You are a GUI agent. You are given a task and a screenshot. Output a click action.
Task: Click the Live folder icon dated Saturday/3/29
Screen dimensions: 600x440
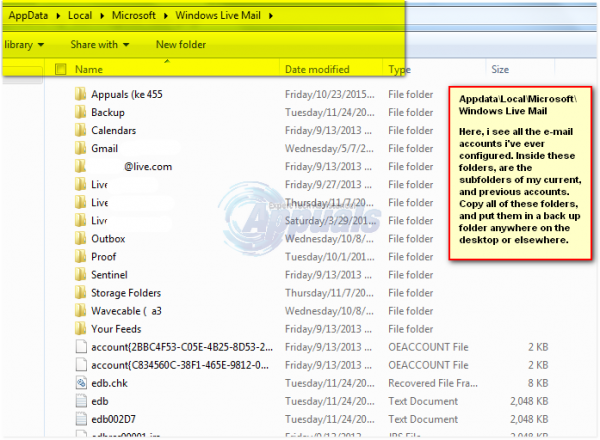(x=80, y=220)
